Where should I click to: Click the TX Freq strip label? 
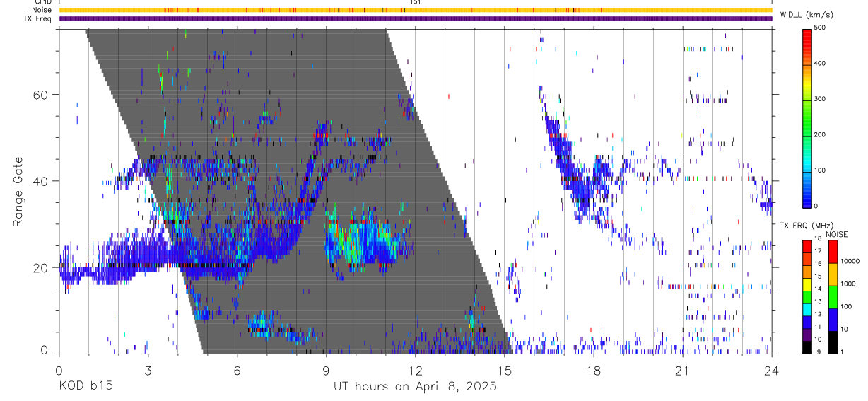[38, 18]
